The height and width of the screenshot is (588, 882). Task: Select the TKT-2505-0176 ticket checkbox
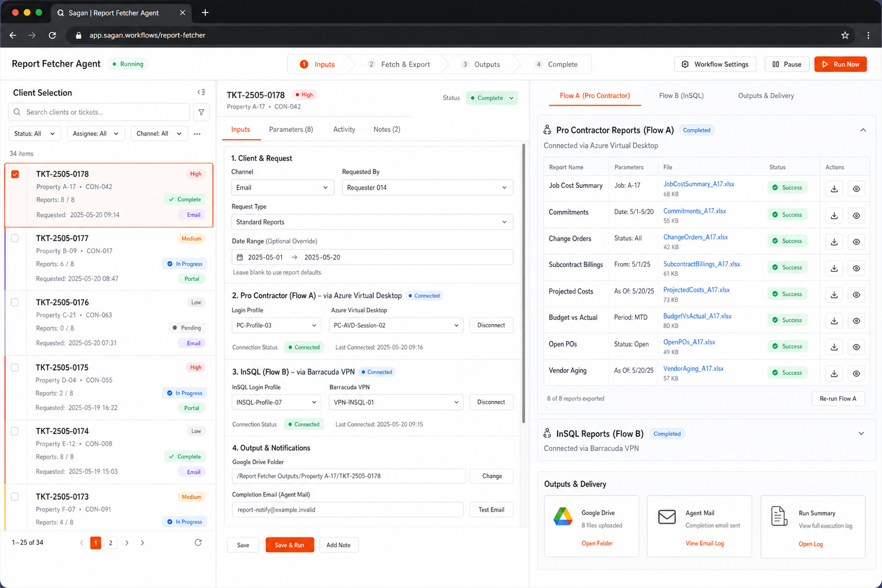coord(15,303)
